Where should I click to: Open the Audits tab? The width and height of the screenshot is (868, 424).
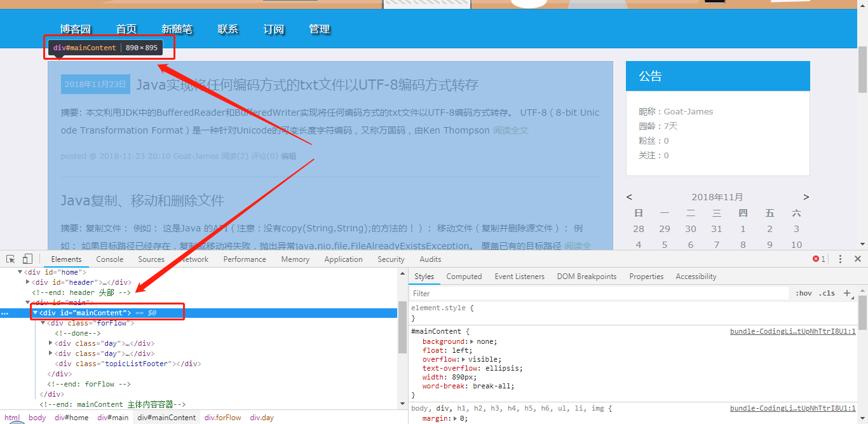coord(430,259)
